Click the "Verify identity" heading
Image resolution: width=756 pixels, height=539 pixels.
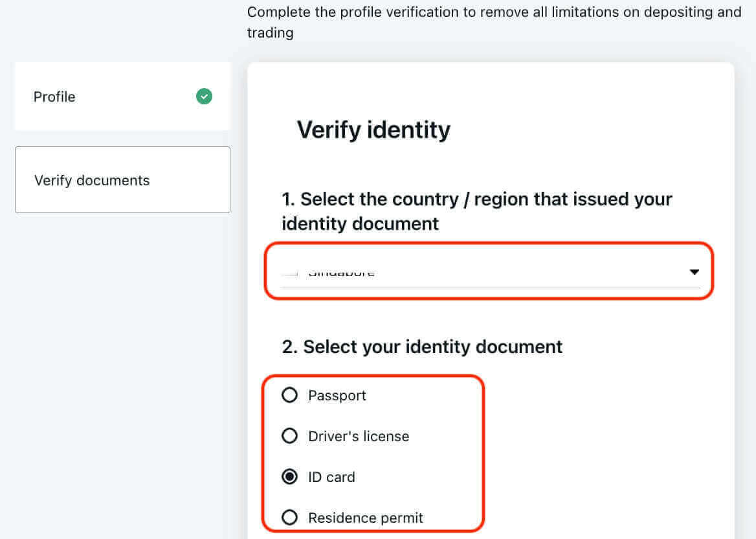373,130
